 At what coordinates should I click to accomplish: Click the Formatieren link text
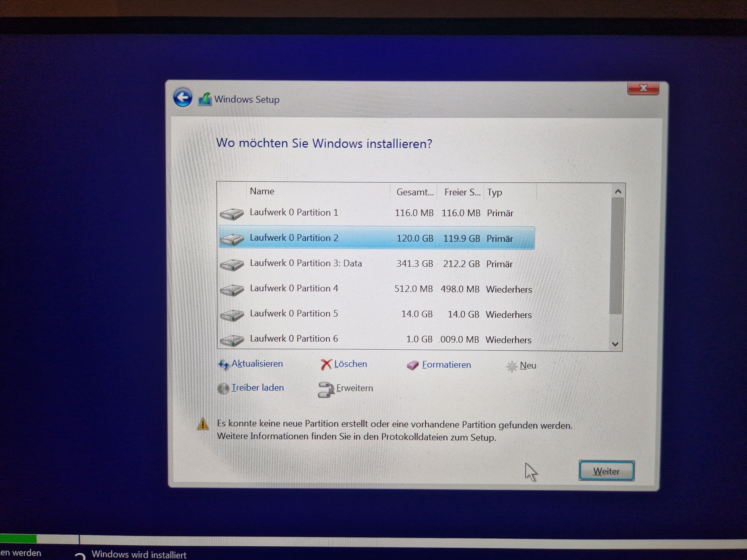tap(446, 365)
